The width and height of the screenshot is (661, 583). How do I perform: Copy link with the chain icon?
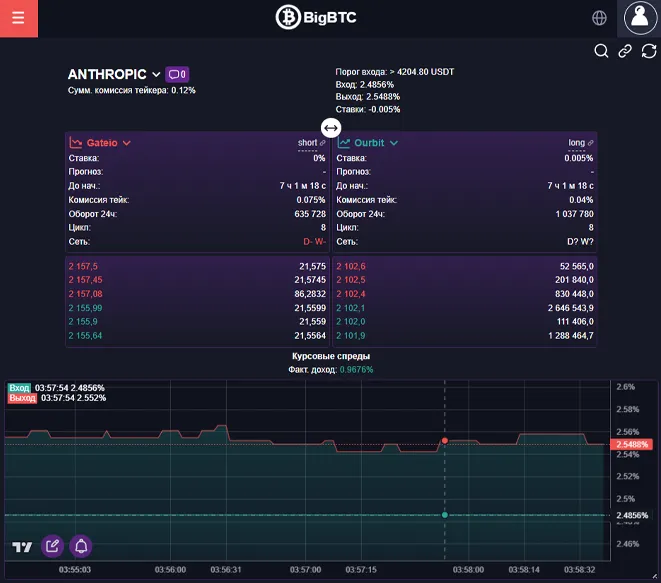[625, 51]
